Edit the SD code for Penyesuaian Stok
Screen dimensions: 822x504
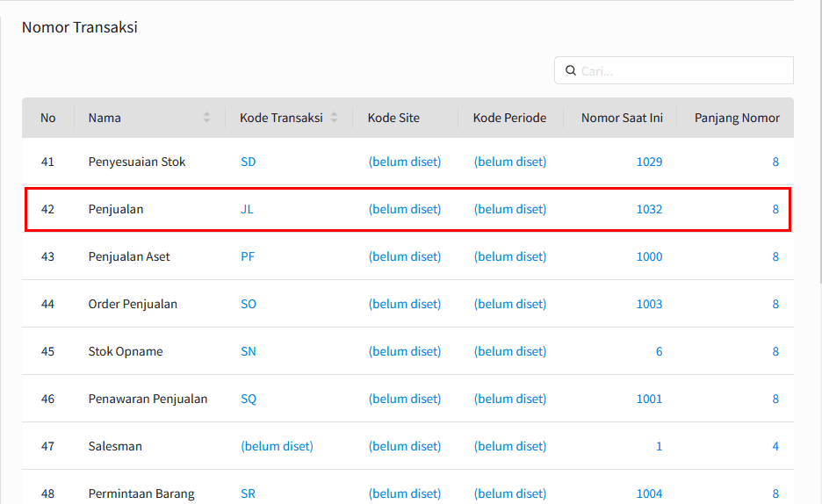249,162
